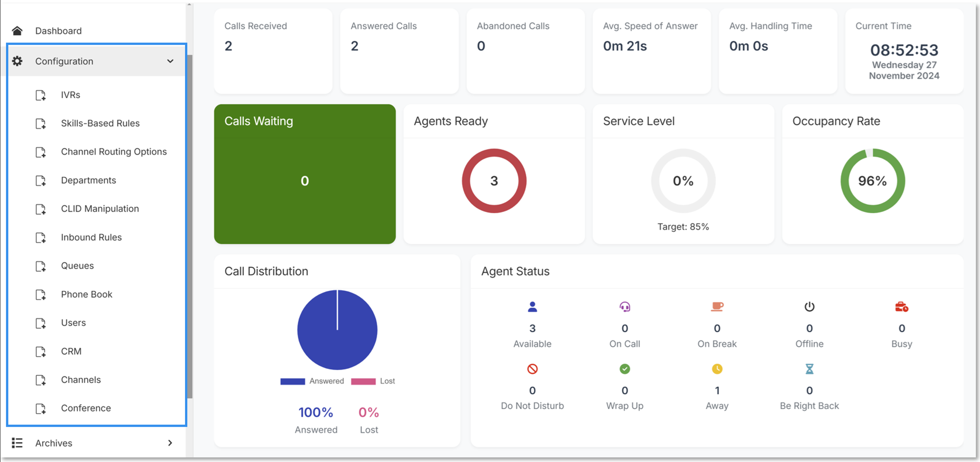Click the Offline power icon
This screenshot has width=980, height=462.
809,307
